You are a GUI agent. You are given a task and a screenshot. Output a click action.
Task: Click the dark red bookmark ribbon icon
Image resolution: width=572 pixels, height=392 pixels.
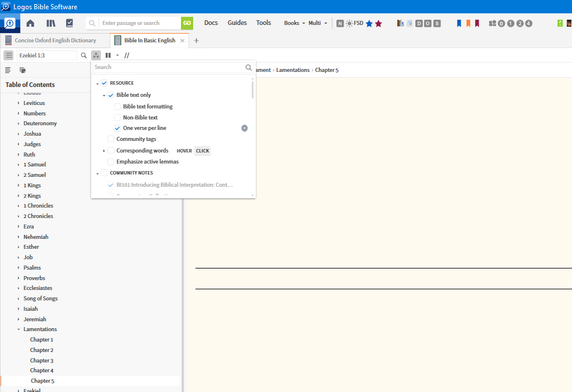pyautogui.click(x=477, y=24)
